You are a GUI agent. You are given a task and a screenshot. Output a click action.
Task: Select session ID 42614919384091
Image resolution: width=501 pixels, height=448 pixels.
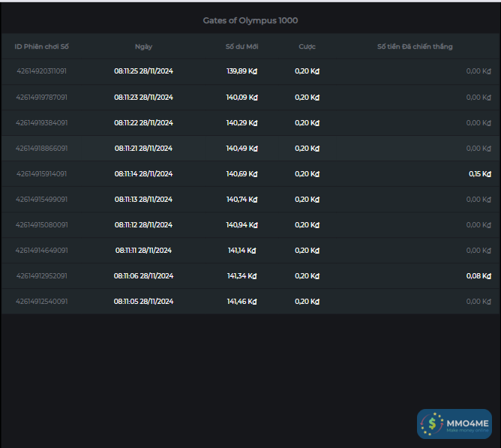pyautogui.click(x=41, y=122)
